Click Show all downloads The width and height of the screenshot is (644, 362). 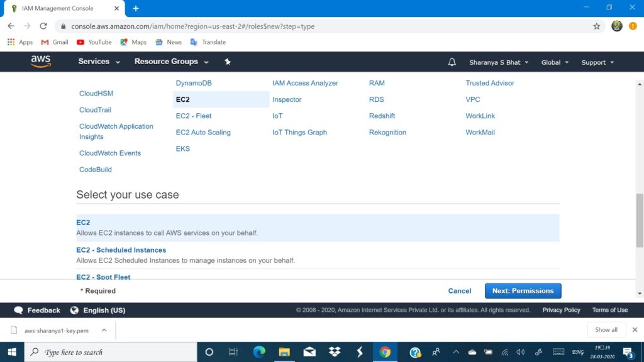pos(606,329)
